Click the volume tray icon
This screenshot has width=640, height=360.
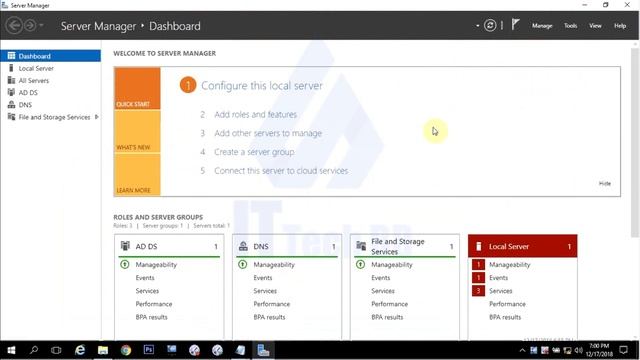click(578, 350)
